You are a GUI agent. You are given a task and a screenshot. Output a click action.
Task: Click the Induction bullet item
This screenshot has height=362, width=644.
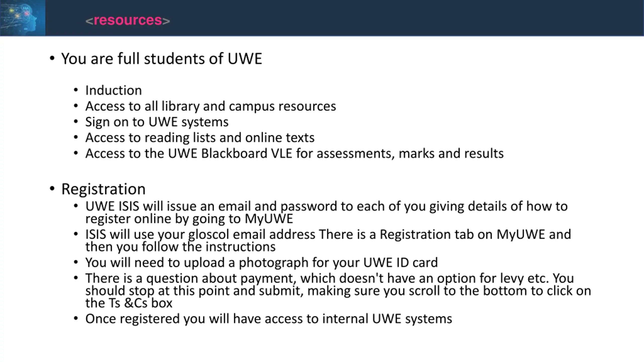(x=114, y=90)
